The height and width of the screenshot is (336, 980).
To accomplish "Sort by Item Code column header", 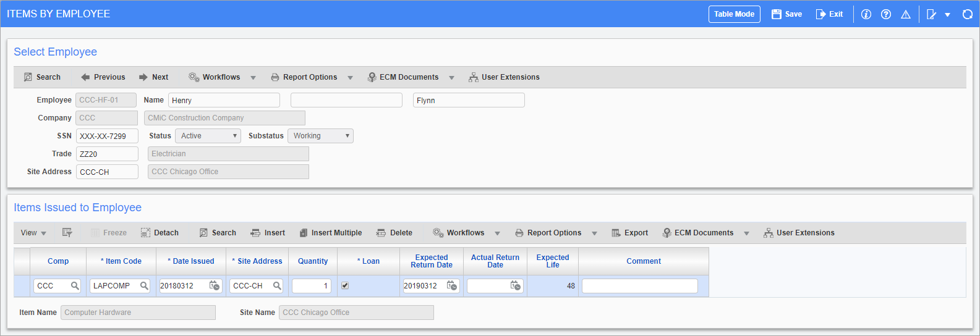I will [x=123, y=261].
